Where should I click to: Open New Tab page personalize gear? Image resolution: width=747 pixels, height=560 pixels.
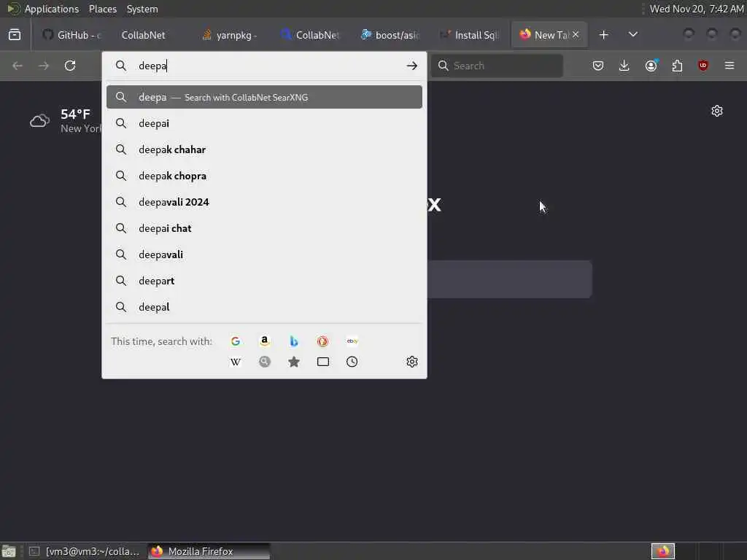717,111
